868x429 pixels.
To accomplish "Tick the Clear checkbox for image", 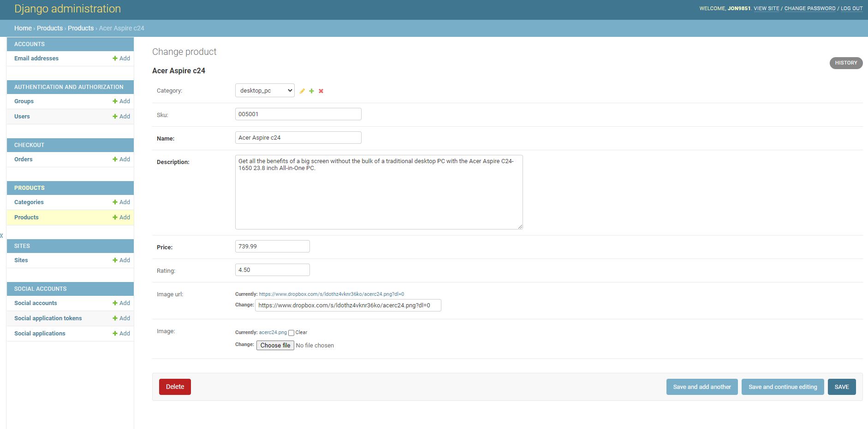I will click(291, 333).
